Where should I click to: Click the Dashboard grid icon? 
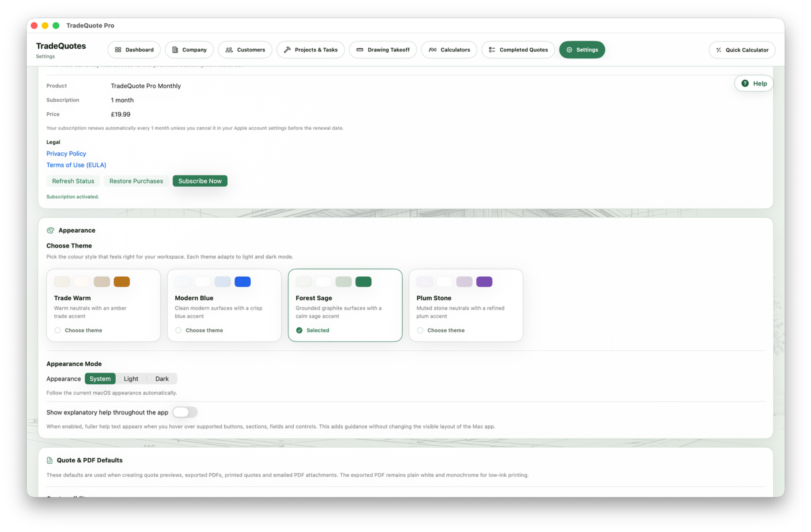[x=118, y=50]
